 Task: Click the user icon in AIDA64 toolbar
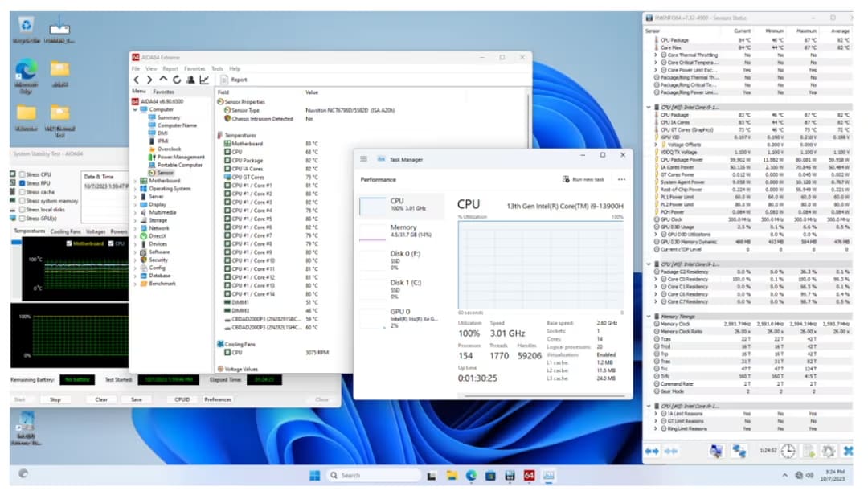click(x=190, y=80)
